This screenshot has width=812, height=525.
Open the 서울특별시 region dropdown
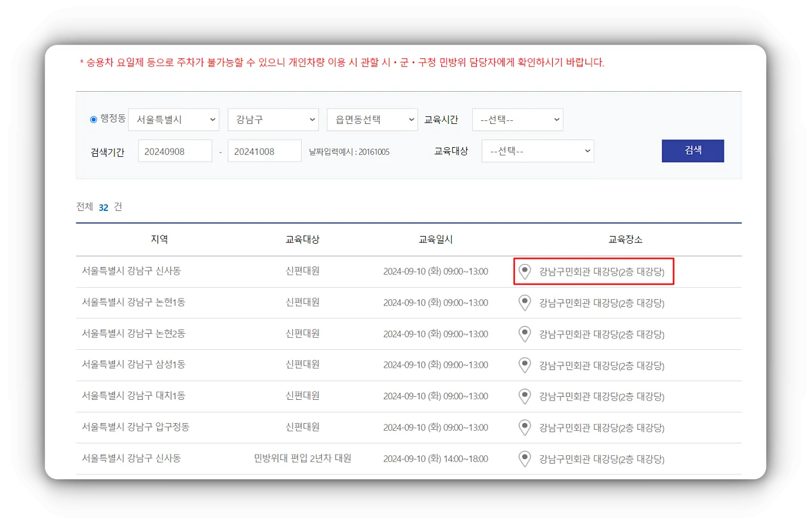[x=174, y=119]
